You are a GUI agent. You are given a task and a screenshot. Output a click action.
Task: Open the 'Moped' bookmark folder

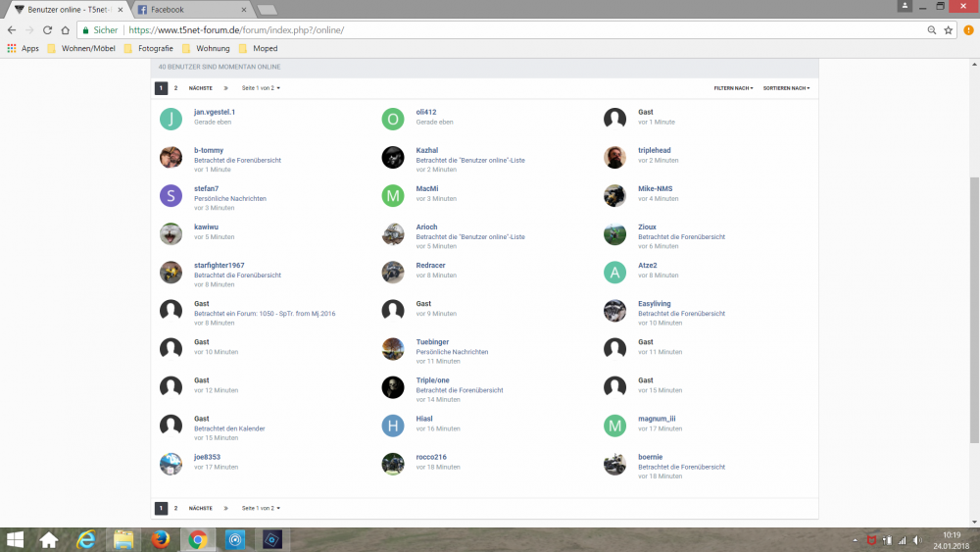point(258,48)
